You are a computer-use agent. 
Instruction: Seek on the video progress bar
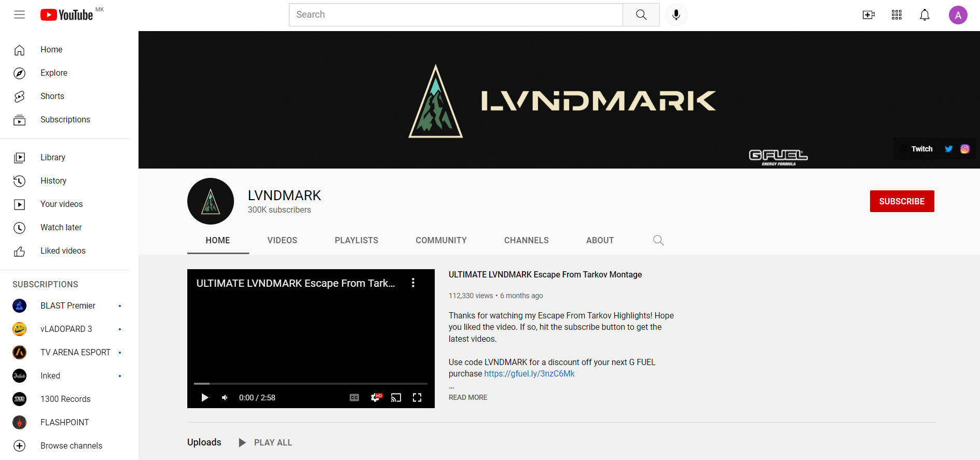[311, 384]
